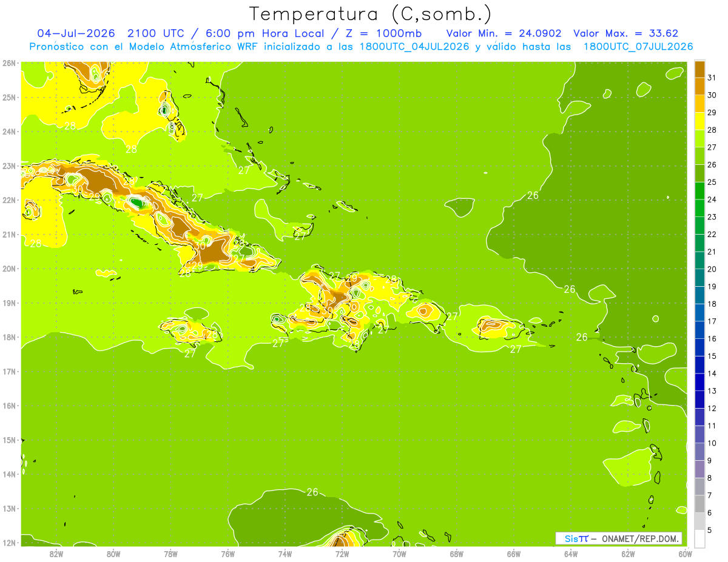The image size is (728, 562).
Task: Click the longitude axis label "72W"
Action: tap(342, 554)
